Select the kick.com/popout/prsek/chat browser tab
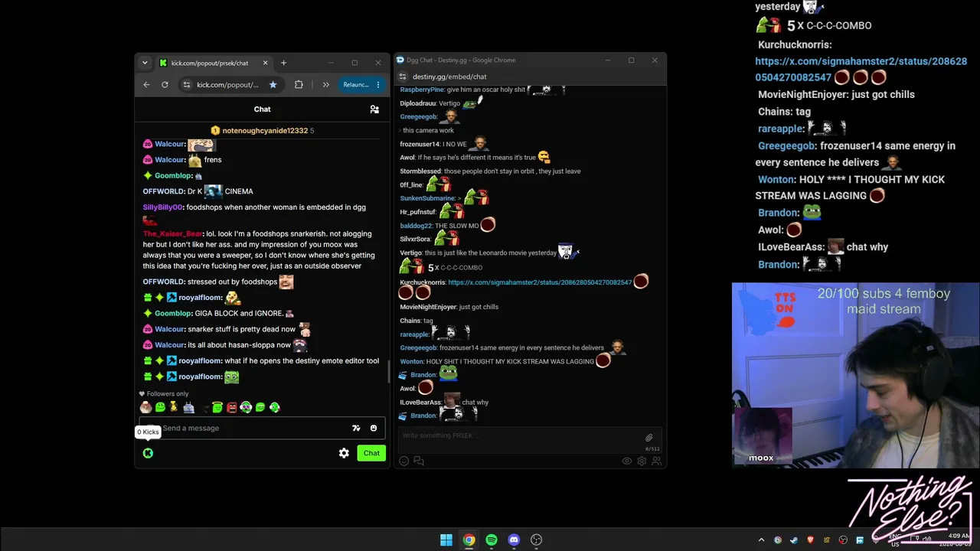 click(x=214, y=63)
